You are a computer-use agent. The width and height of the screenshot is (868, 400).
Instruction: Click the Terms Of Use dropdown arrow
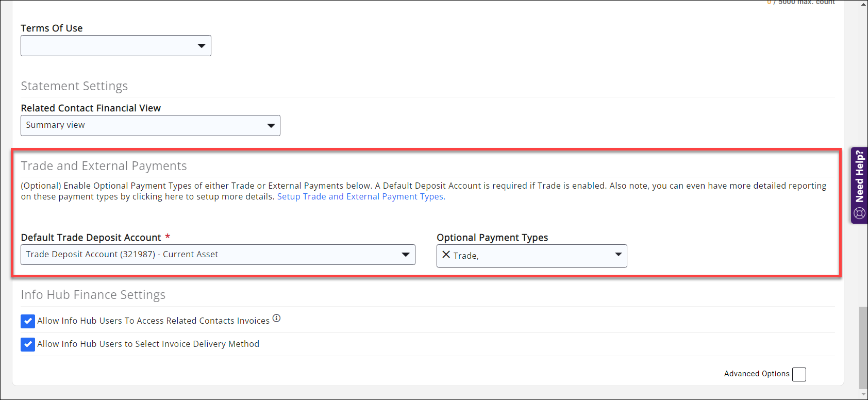pos(202,46)
